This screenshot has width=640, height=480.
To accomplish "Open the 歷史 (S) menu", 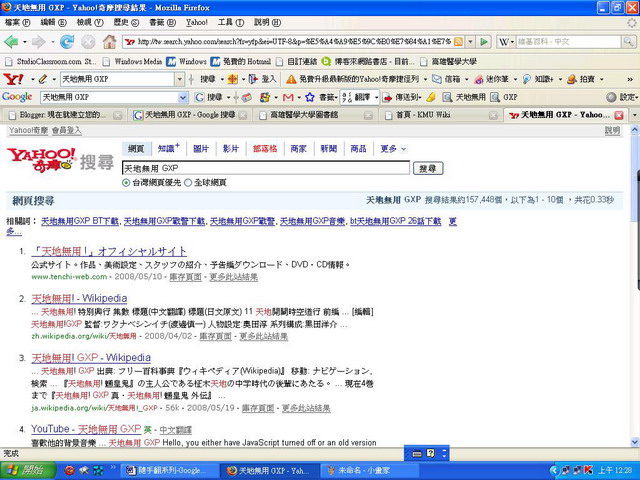I will click(x=126, y=22).
